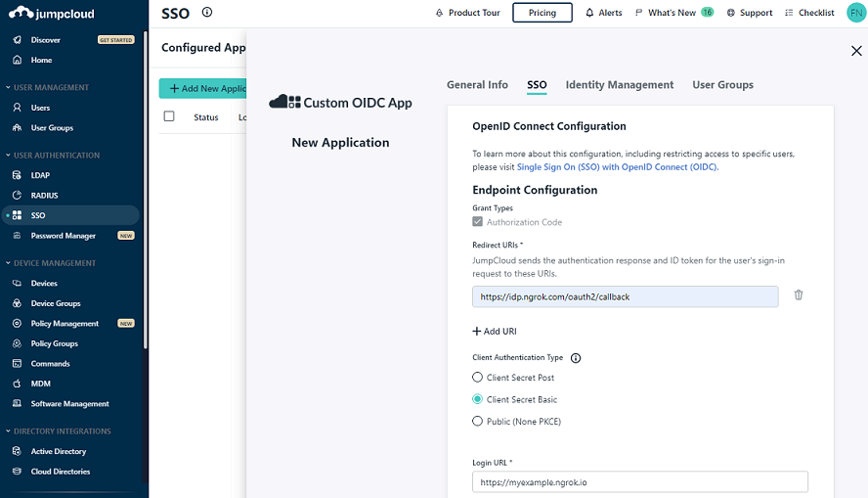Click the FN user avatar
This screenshot has height=498, width=868.
(856, 13)
